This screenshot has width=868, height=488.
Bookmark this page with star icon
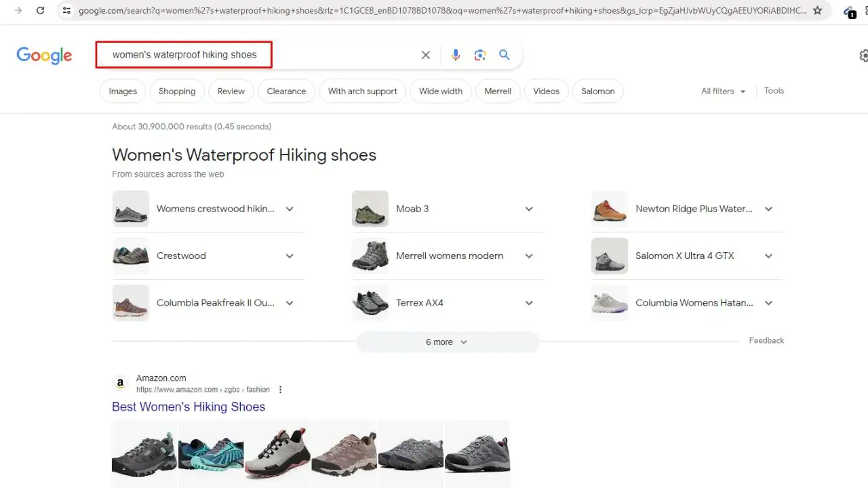click(818, 10)
